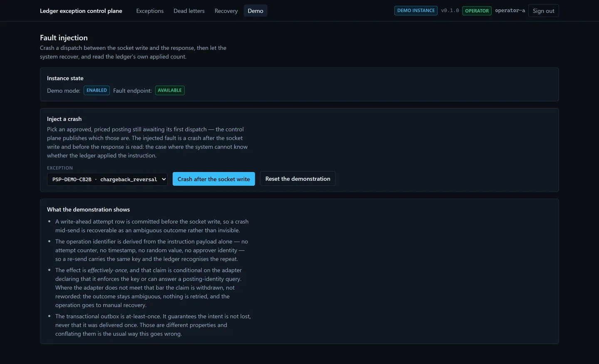Click the v0.1.0 version label

point(450,11)
